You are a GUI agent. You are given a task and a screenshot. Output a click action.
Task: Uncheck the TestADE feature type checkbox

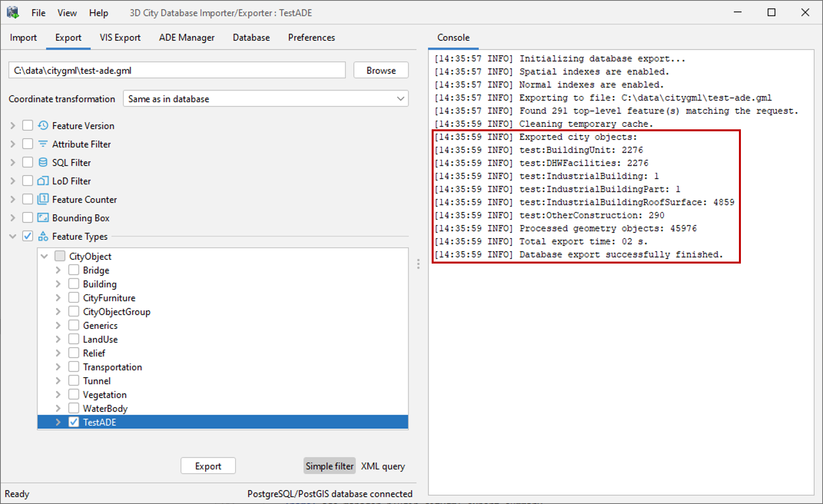pyautogui.click(x=74, y=422)
